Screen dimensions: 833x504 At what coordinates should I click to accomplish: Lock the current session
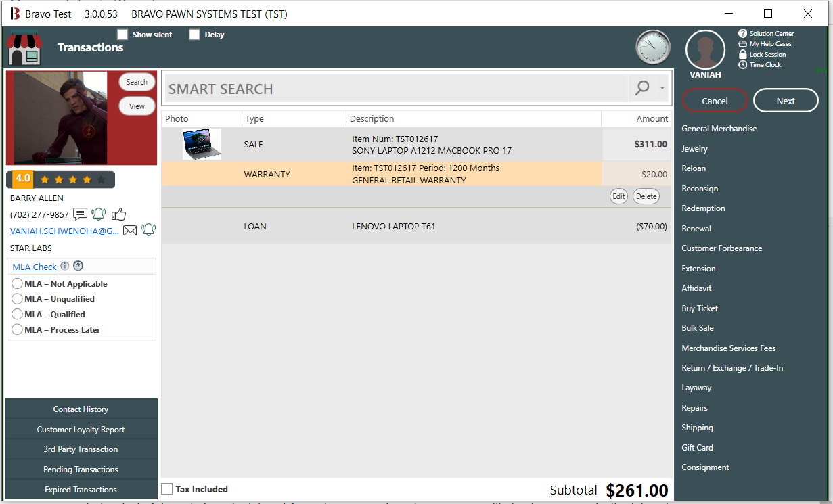762,54
